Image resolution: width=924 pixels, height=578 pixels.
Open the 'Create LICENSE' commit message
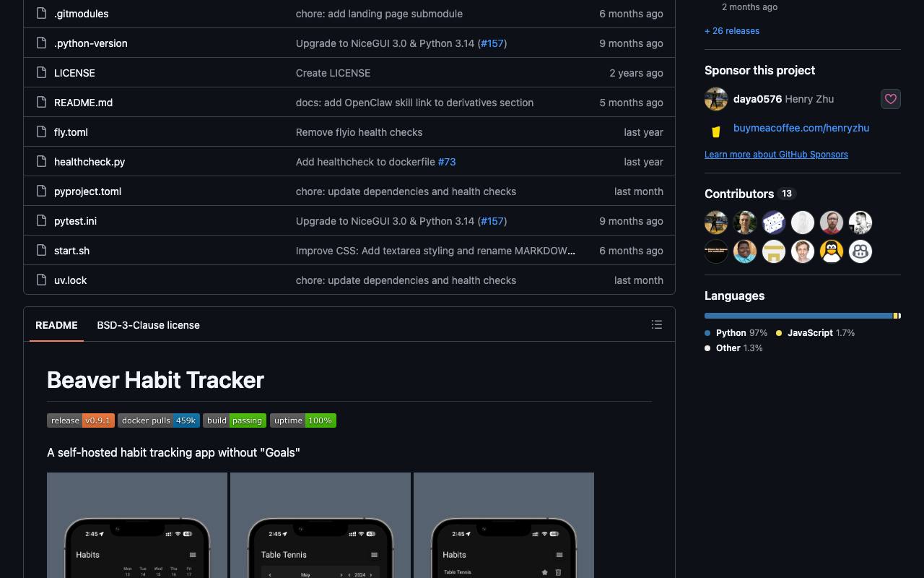333,73
